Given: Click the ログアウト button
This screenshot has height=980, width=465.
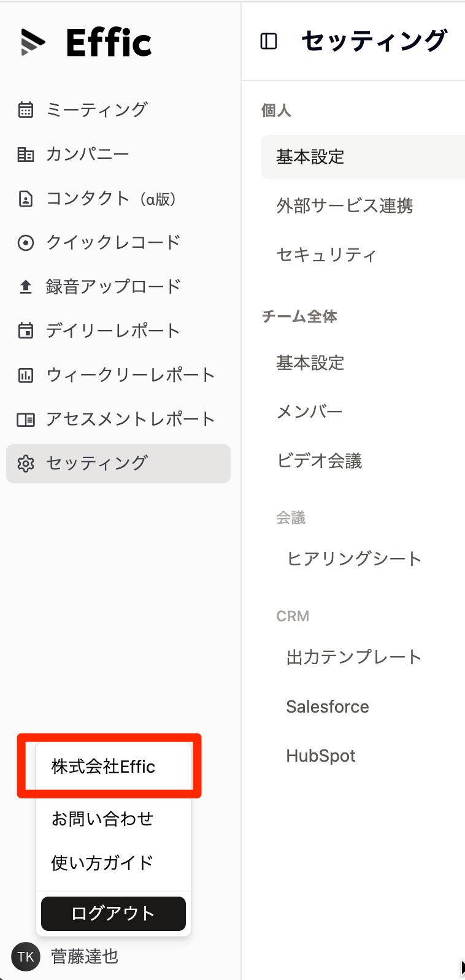Looking at the screenshot, I should pos(113,913).
